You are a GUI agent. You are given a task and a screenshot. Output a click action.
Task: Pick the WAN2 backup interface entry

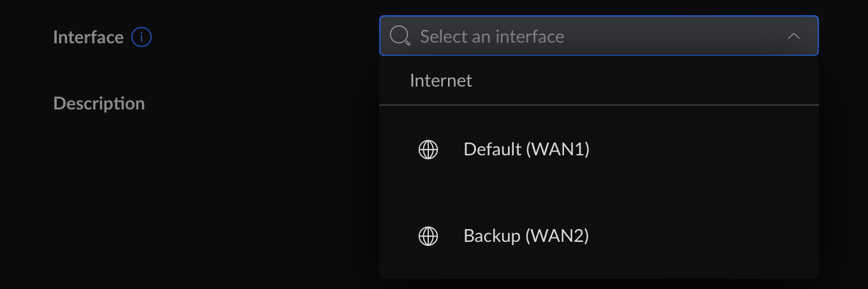coord(526,236)
